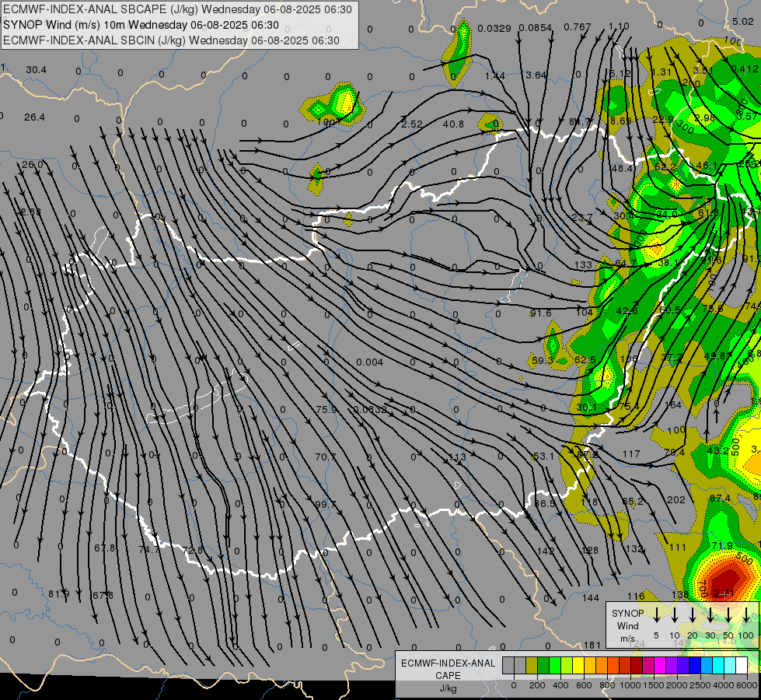
Task: Click the 30 m/s wind arrow in legend
Action: (x=710, y=614)
